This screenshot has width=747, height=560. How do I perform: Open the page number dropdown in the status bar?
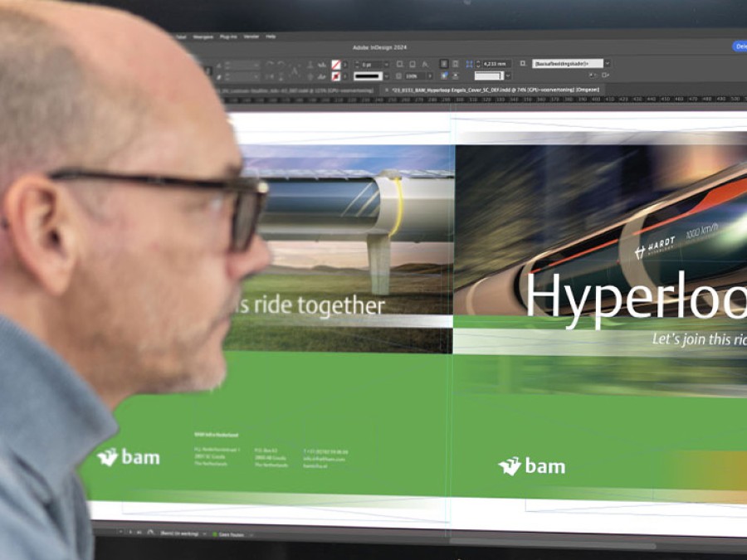[x=120, y=532]
